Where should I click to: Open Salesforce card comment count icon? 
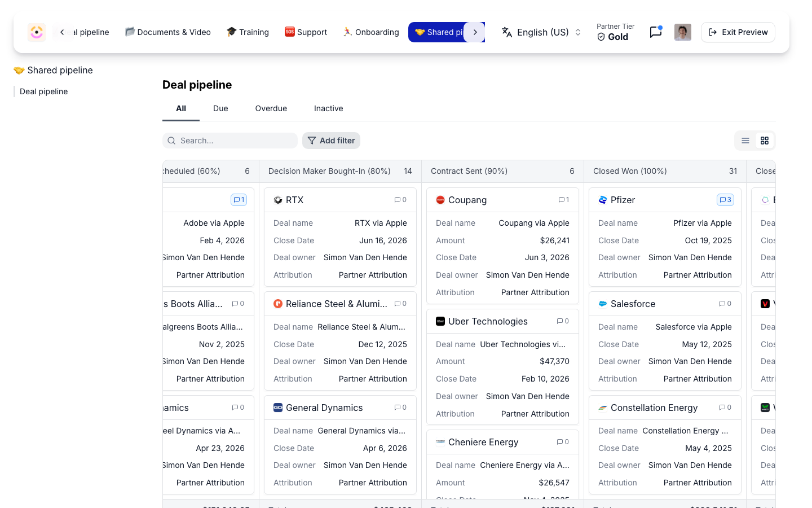coord(725,304)
